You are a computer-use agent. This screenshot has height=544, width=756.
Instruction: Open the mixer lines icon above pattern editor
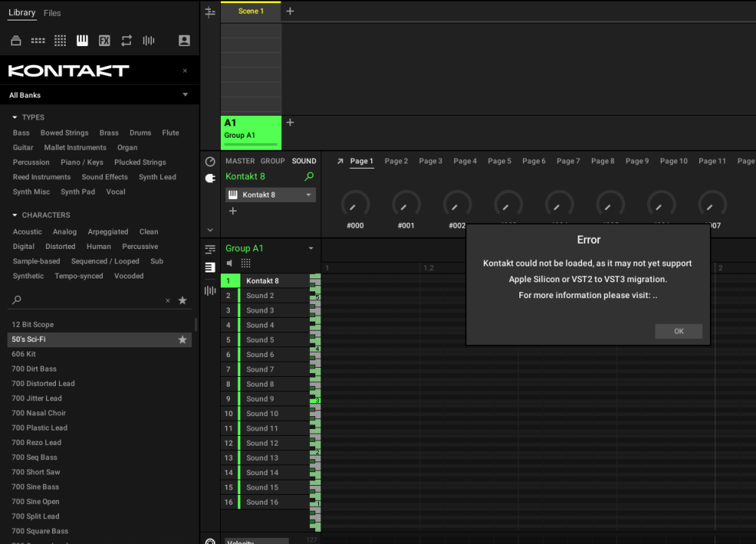tap(210, 250)
